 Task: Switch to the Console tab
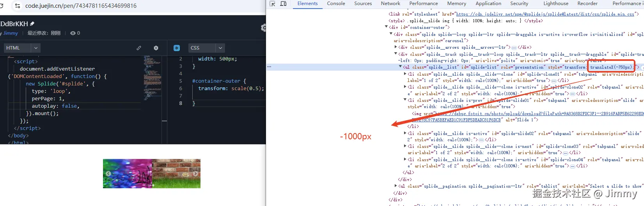[336, 4]
